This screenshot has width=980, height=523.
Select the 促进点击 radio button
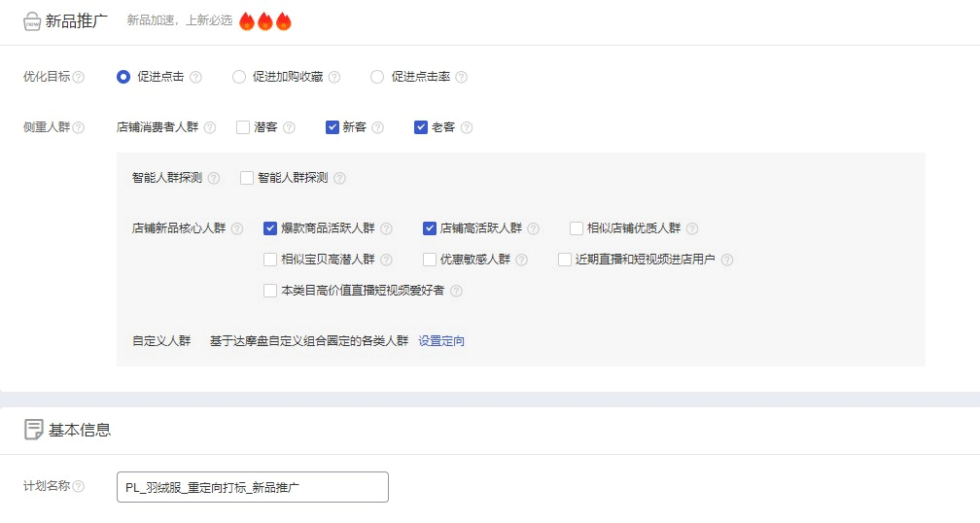123,77
